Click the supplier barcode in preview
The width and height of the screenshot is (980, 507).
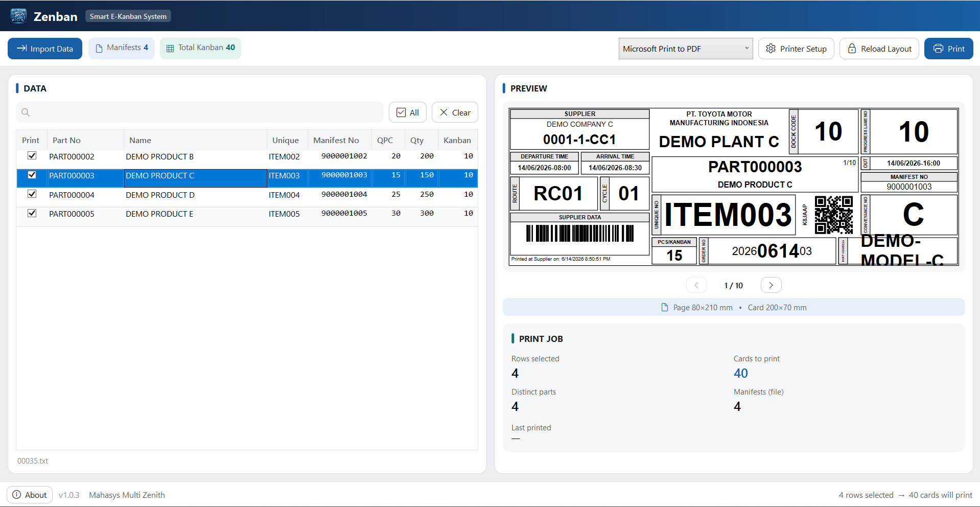[x=580, y=234]
